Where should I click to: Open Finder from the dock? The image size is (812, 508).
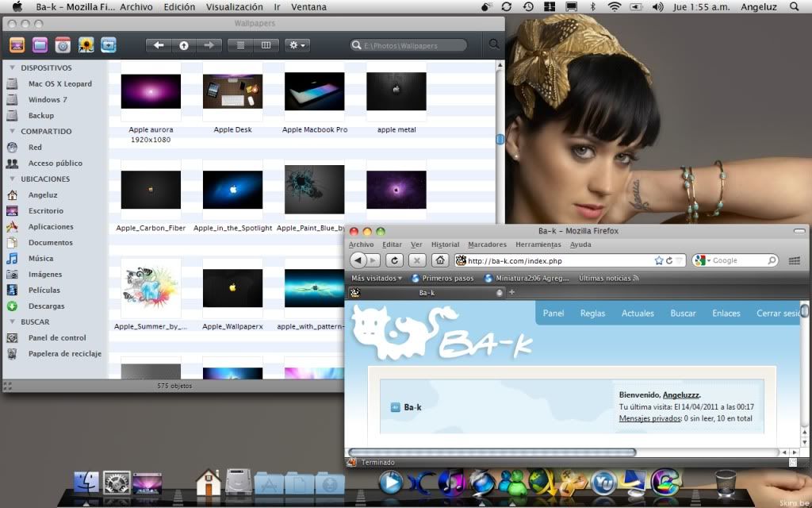click(86, 483)
